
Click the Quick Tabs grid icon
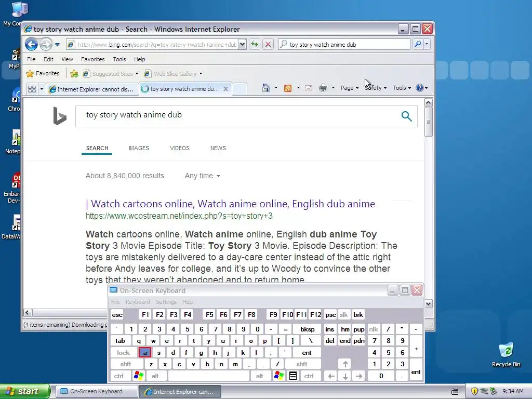point(32,89)
